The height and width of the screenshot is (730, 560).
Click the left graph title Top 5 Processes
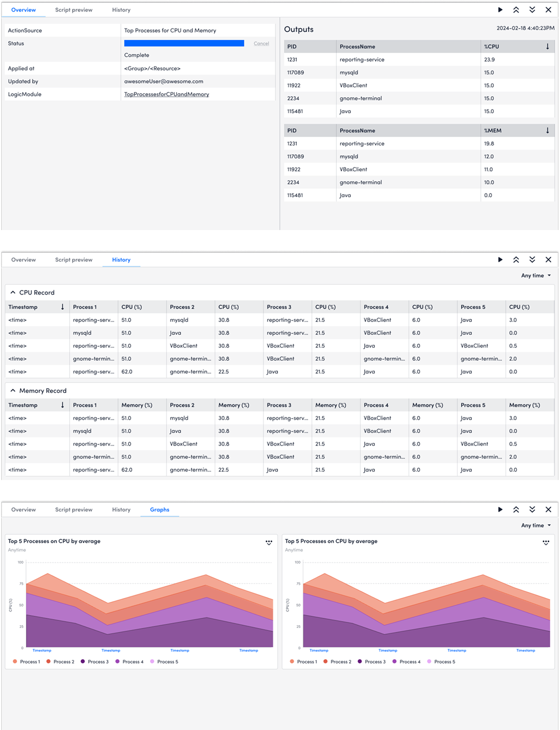[x=54, y=541]
